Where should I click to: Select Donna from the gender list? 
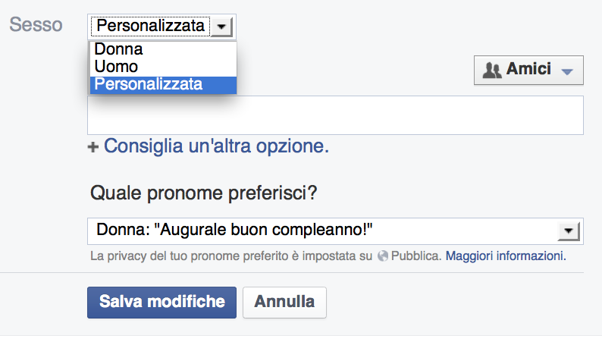tap(119, 50)
